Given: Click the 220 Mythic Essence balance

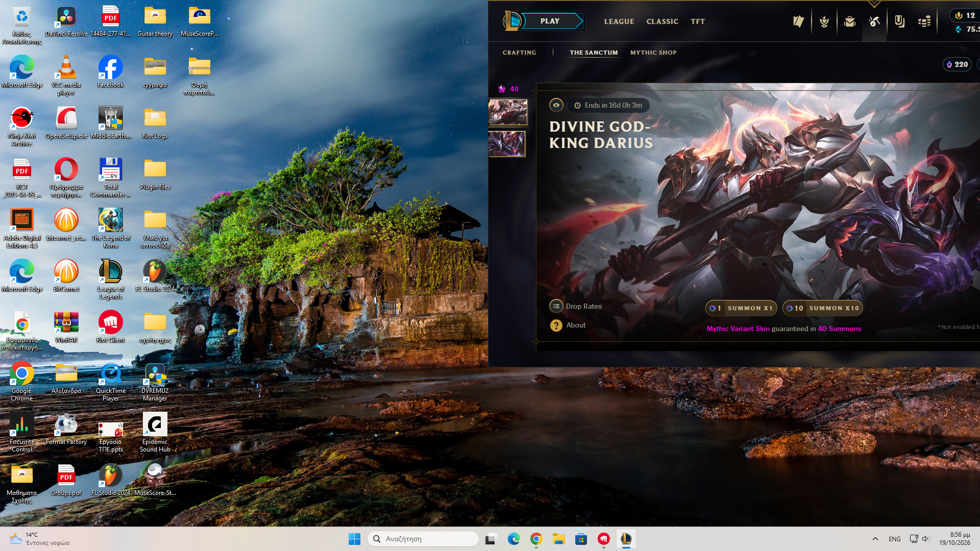Looking at the screenshot, I should coord(957,64).
